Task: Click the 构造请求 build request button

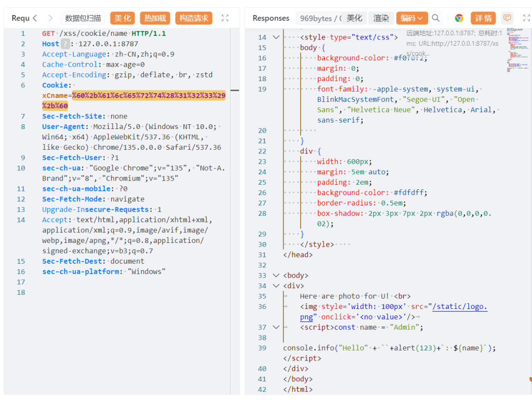Action: [x=193, y=18]
